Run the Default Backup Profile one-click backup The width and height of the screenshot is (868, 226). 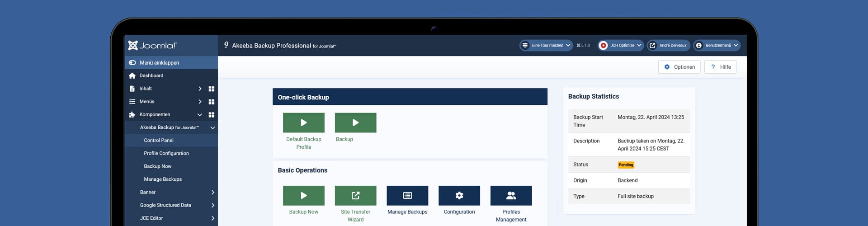tap(304, 122)
